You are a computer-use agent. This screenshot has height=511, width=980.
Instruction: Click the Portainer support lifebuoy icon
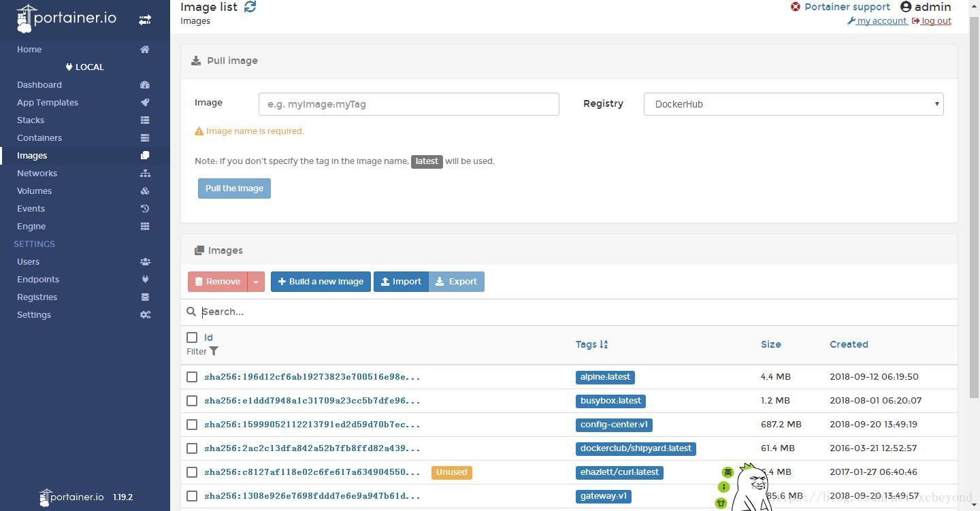tap(795, 7)
